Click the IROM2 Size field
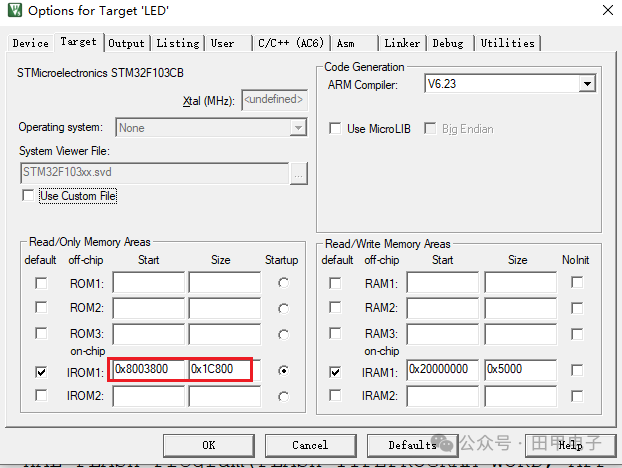This screenshot has height=468, width=622. [x=225, y=397]
